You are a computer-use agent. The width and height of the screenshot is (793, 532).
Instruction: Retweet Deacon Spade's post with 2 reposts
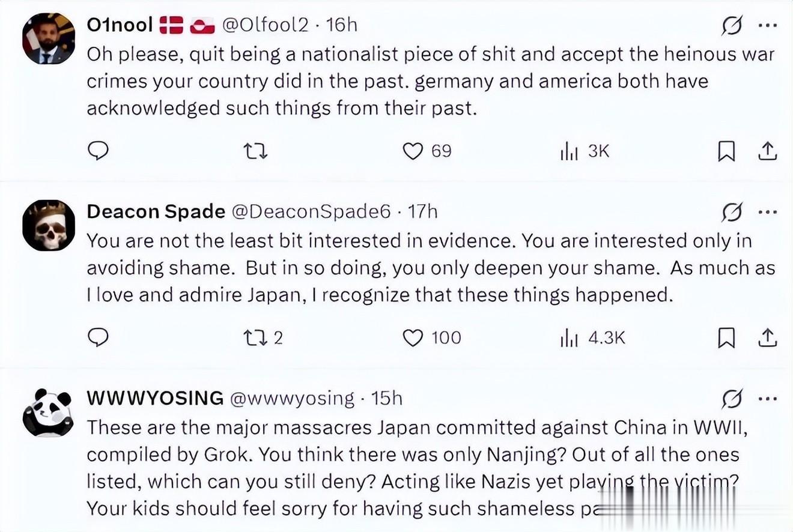coord(257,338)
